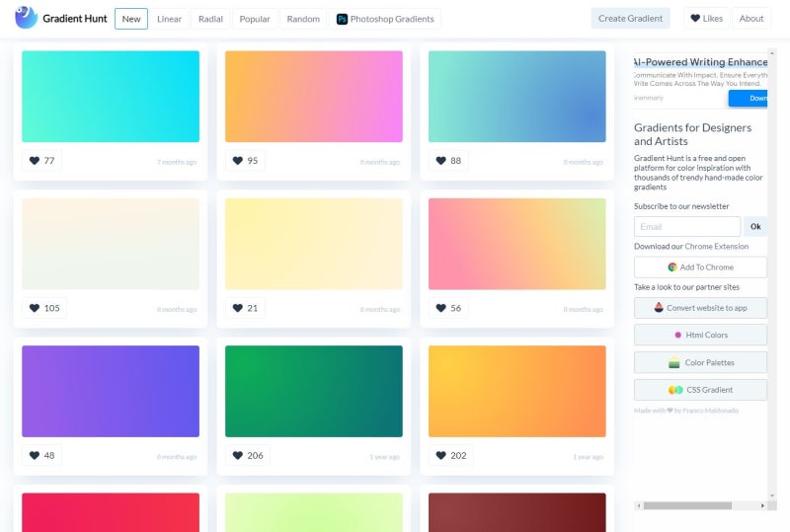
Task: Click the sidebar scroll down arrow
Action: pyautogui.click(x=772, y=495)
